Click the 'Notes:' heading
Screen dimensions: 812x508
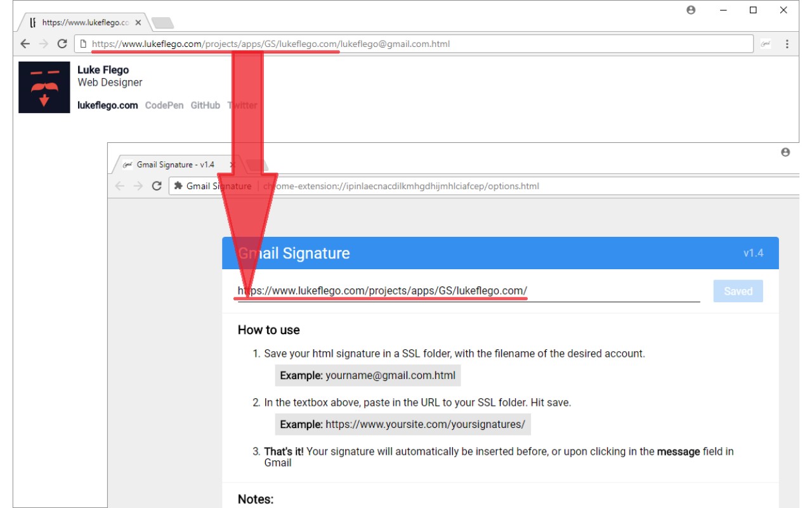click(x=256, y=499)
